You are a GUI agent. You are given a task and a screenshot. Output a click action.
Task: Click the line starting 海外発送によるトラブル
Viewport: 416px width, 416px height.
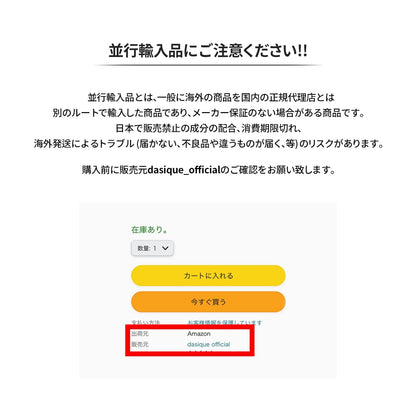click(209, 144)
